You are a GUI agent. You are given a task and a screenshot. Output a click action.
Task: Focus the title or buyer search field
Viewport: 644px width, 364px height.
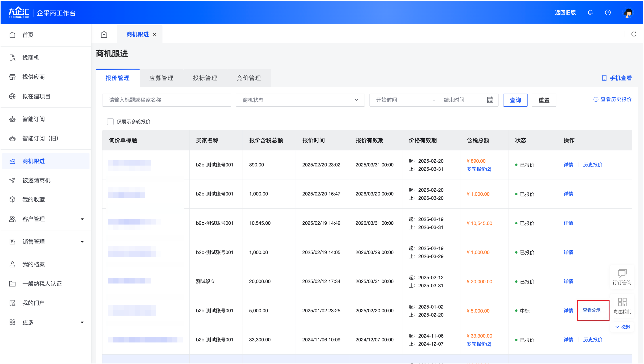click(167, 100)
